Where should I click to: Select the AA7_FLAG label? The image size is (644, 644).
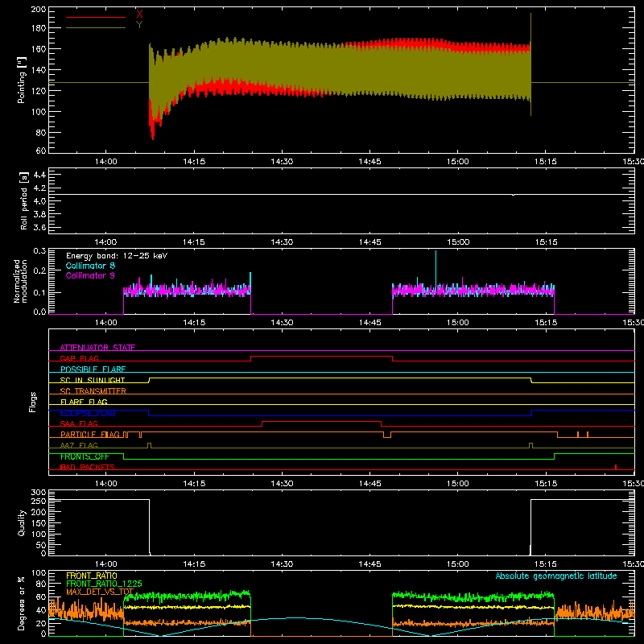pyautogui.click(x=79, y=445)
